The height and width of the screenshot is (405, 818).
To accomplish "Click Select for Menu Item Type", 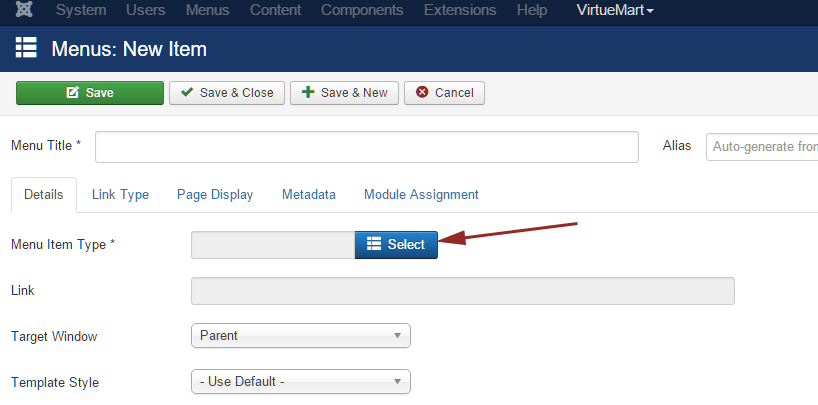I will pyautogui.click(x=396, y=245).
